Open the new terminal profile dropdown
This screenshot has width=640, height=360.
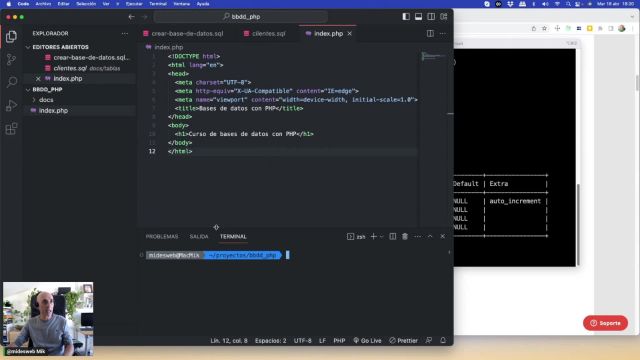[382, 237]
